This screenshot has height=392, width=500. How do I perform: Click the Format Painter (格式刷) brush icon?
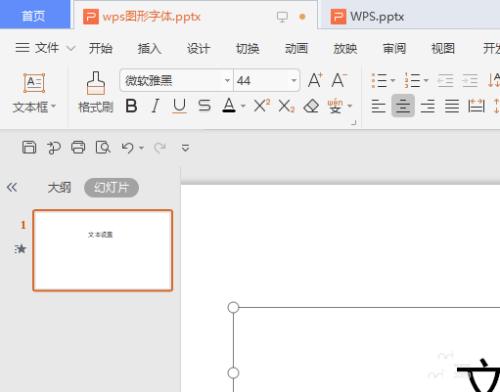pyautogui.click(x=96, y=83)
